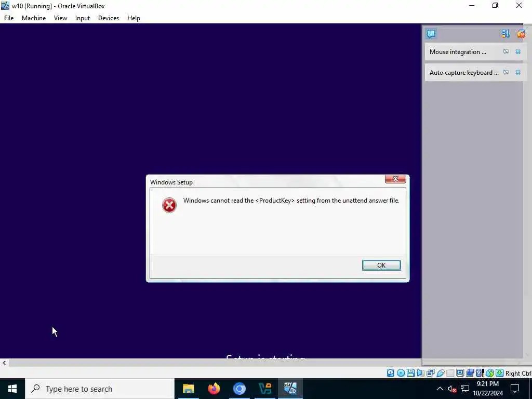The height and width of the screenshot is (399, 532).
Task: Suppress future Mouse integration notifications icon
Action: point(506,51)
